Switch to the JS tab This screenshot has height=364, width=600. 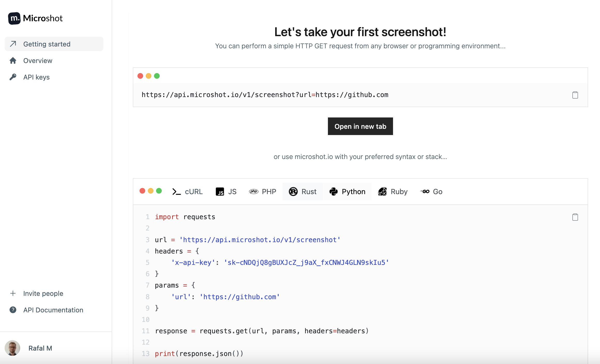click(x=226, y=192)
